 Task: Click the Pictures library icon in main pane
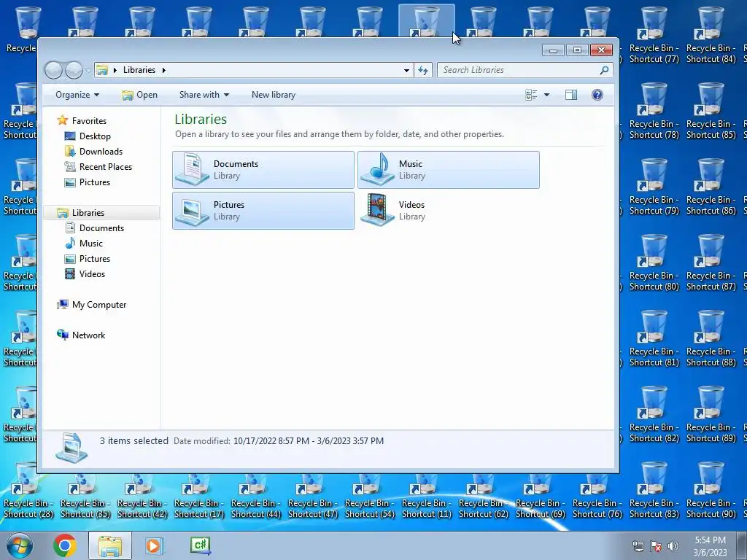(x=192, y=211)
